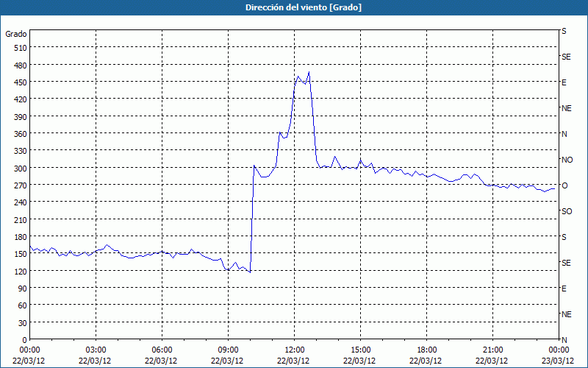Select the 90 left axis value
Image resolution: width=588 pixels, height=368 pixels.
pos(23,289)
